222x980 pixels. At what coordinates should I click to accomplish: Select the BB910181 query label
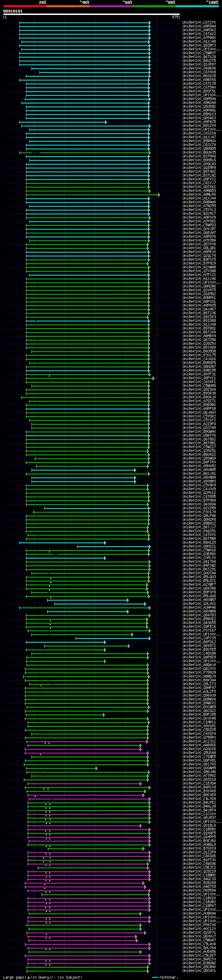point(13,11)
